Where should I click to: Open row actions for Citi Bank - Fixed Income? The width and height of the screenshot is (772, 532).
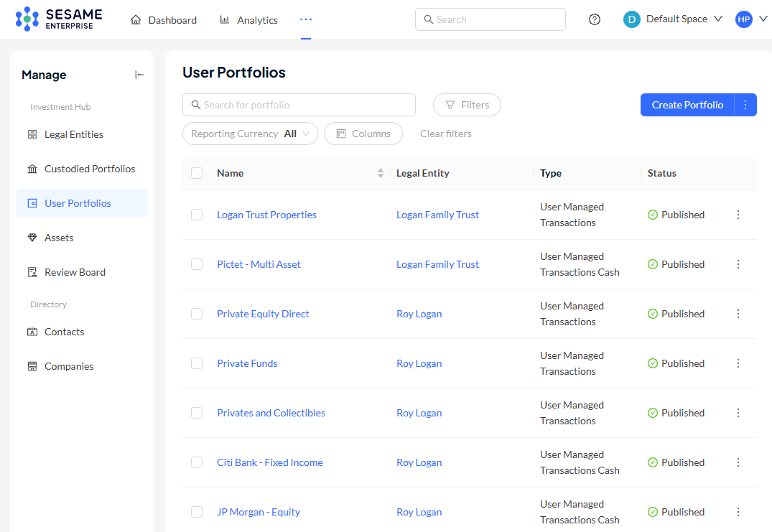tap(738, 462)
